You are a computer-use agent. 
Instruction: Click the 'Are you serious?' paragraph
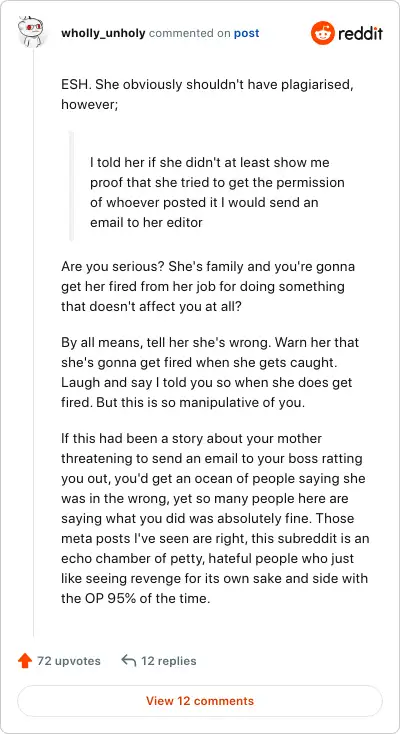pyautogui.click(x=208, y=286)
